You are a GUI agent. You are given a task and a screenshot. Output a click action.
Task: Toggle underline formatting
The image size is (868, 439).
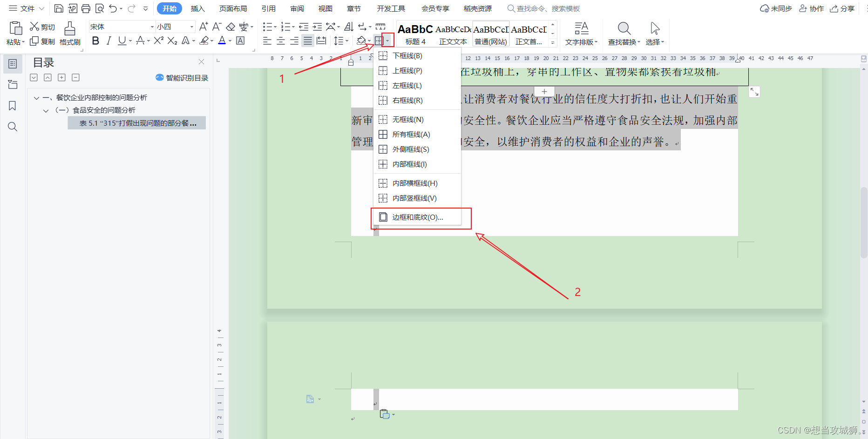coord(122,41)
